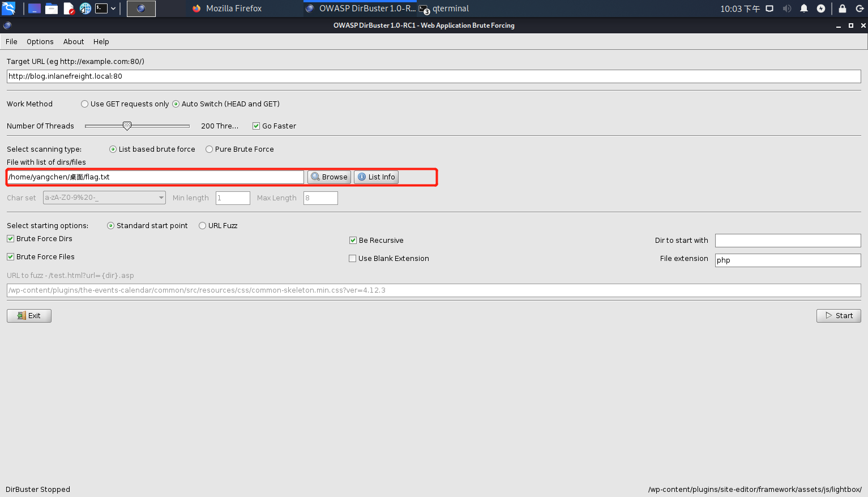Open the file manager from the panel

(x=52, y=8)
